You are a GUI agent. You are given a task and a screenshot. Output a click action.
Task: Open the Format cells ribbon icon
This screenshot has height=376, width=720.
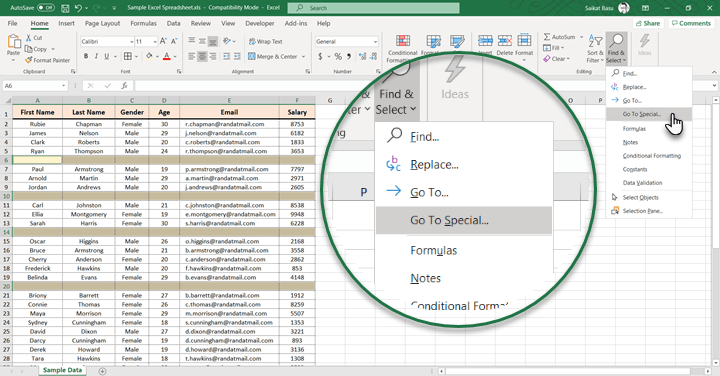pyautogui.click(x=524, y=46)
